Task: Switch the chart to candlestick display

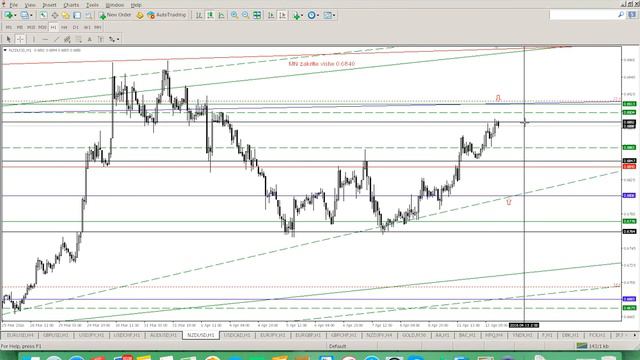Action: point(210,15)
